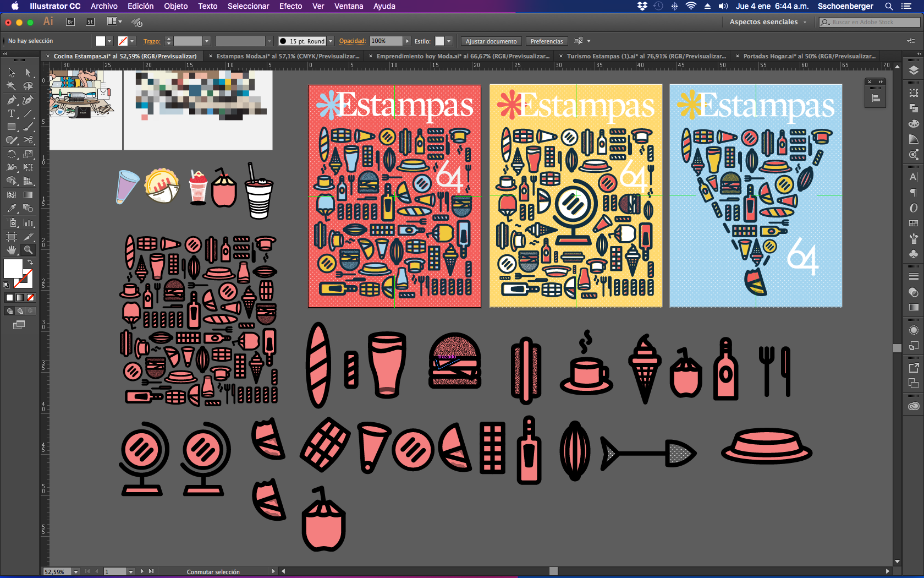Expand the opacity slider arrow
Screen dimensions: 924x578
(407, 41)
